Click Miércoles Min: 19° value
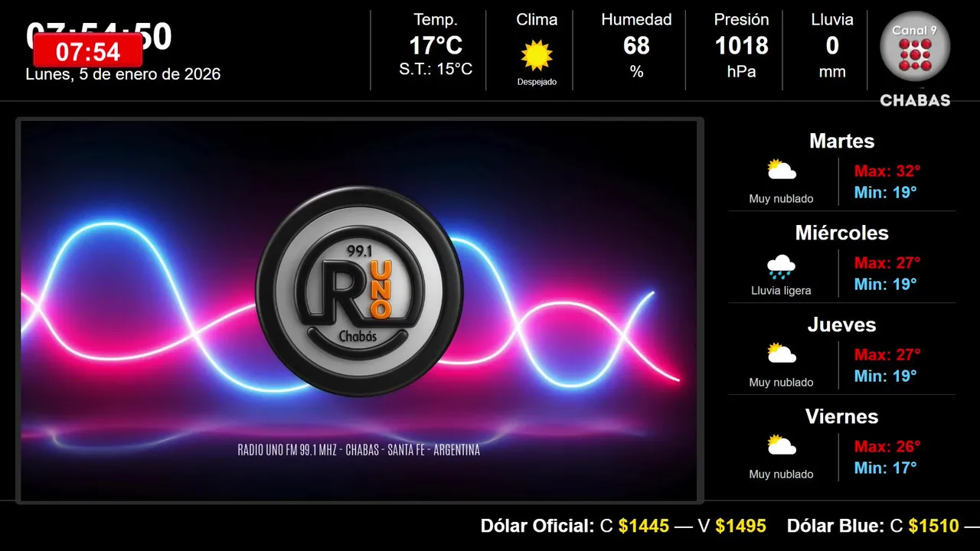The image size is (980, 551). 885,284
